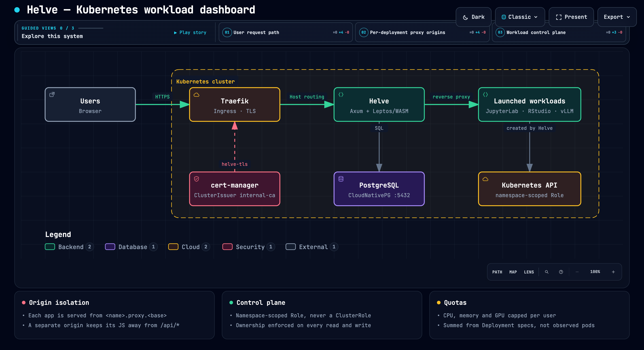The height and width of the screenshot is (350, 644).
Task: Click the Database purple color swatch
Action: point(110,247)
